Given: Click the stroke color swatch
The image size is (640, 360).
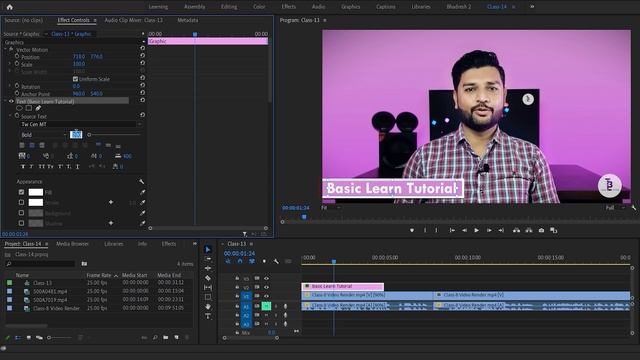Looking at the screenshot, I should coord(36,202).
